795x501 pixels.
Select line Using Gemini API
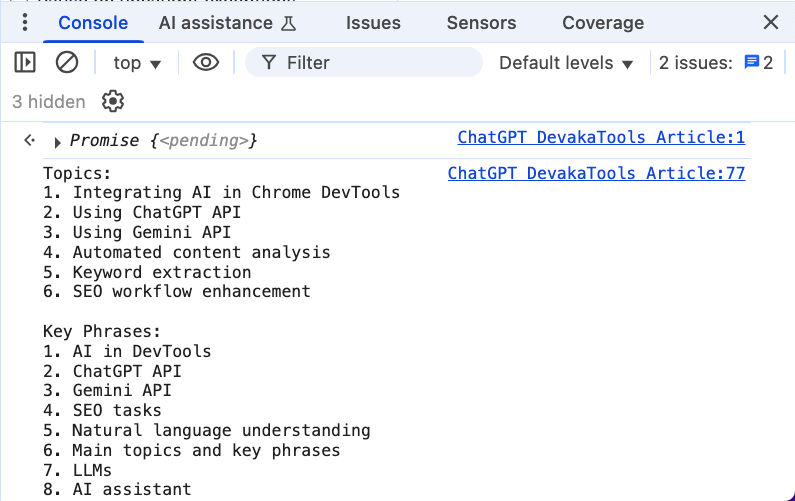point(137,232)
